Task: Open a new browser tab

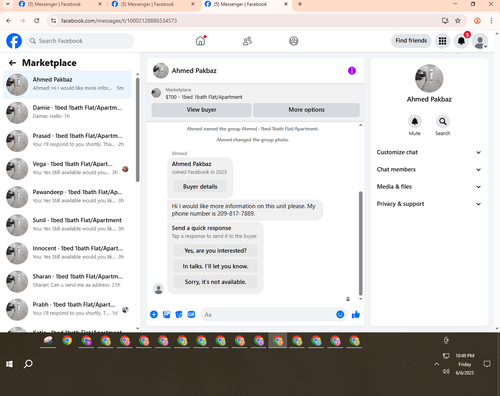Action: click(x=300, y=4)
